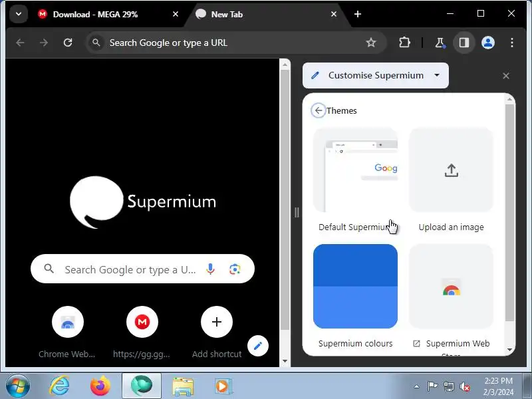Bookmark this tab with the star icon
Screen dimensions: 532x399
(x=371, y=43)
